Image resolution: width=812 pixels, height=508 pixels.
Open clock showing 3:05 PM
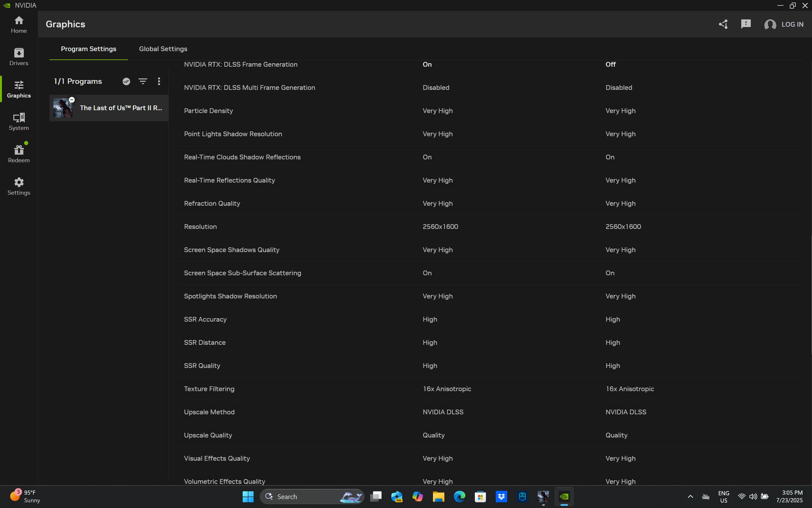[x=789, y=497]
